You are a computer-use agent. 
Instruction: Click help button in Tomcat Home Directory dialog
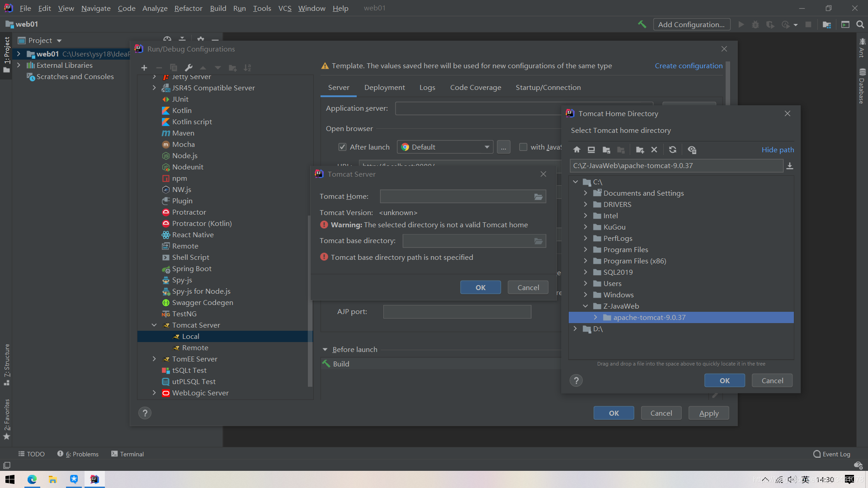click(576, 380)
